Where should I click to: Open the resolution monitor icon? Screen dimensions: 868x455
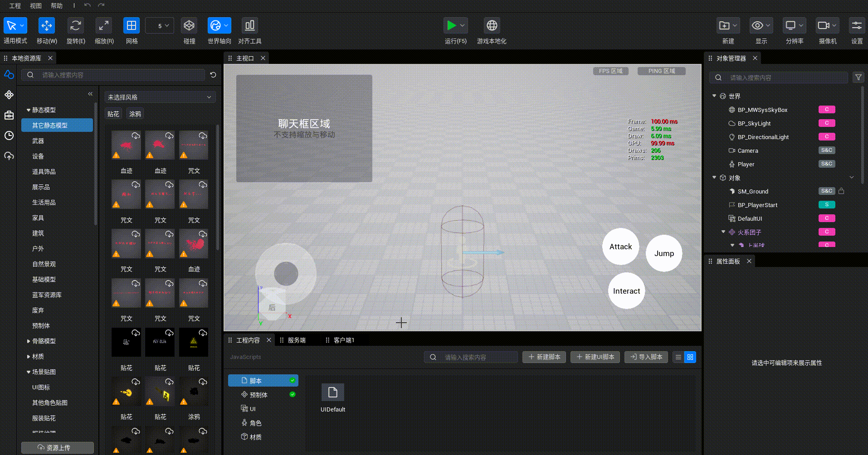790,26
